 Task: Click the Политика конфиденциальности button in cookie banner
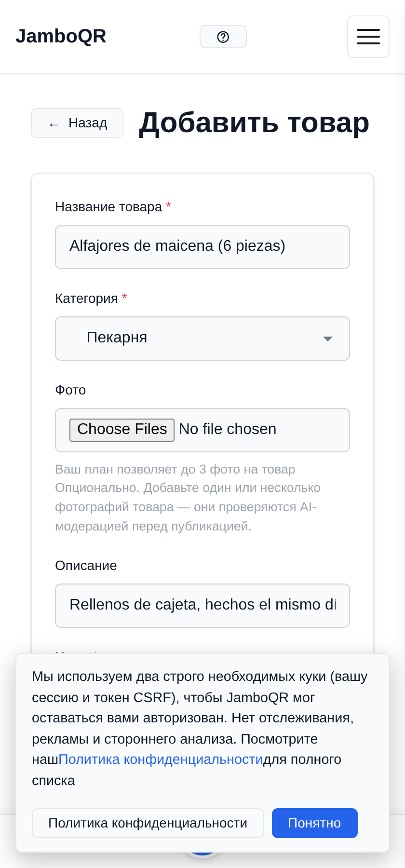148,823
